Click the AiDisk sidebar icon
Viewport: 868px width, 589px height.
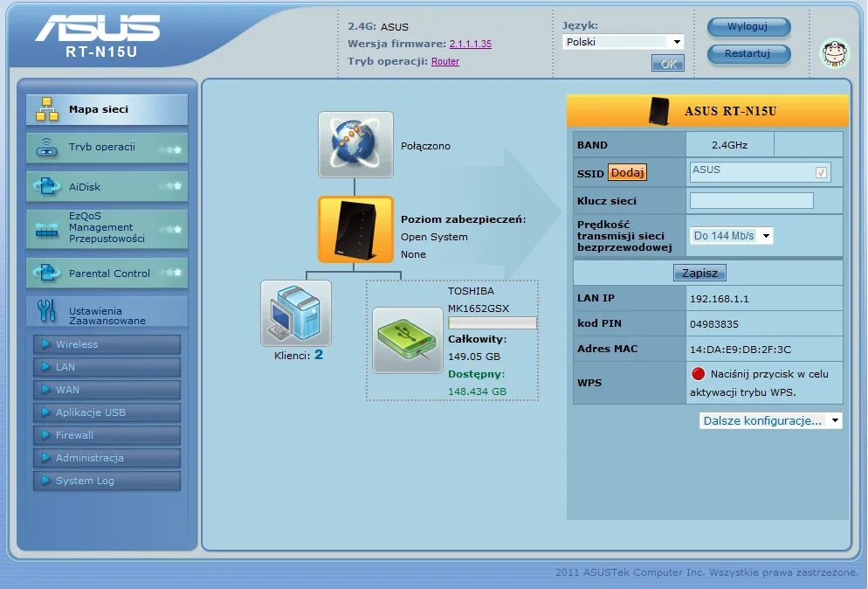pos(47,186)
